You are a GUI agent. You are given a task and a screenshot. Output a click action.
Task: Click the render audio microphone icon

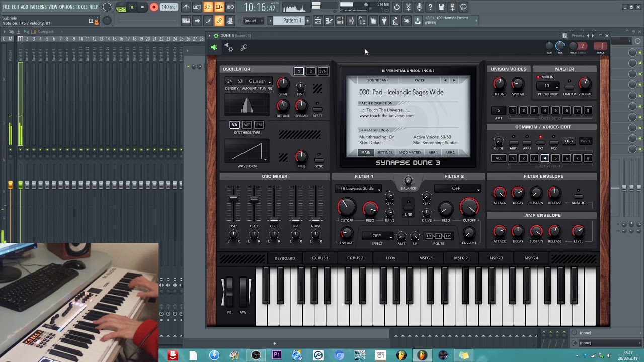(x=419, y=7)
